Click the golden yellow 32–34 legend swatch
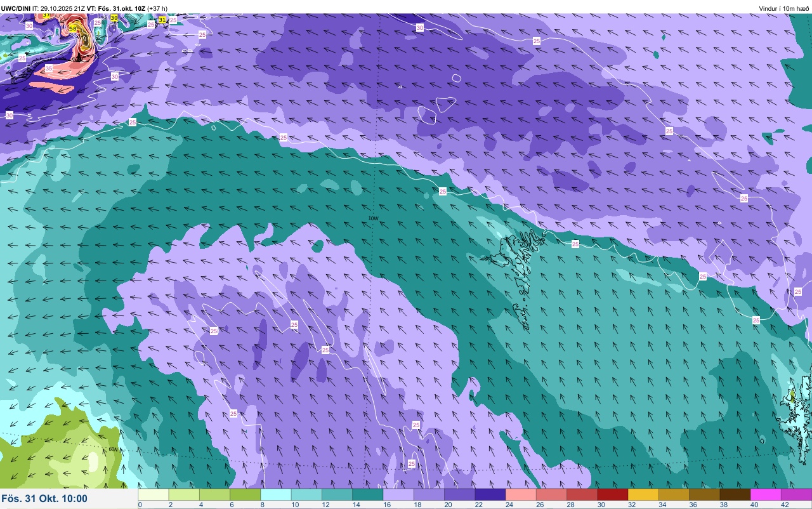 point(643,494)
